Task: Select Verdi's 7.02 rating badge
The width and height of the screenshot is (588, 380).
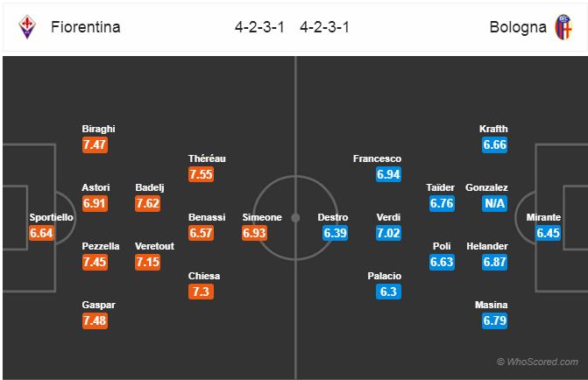Action: point(388,233)
